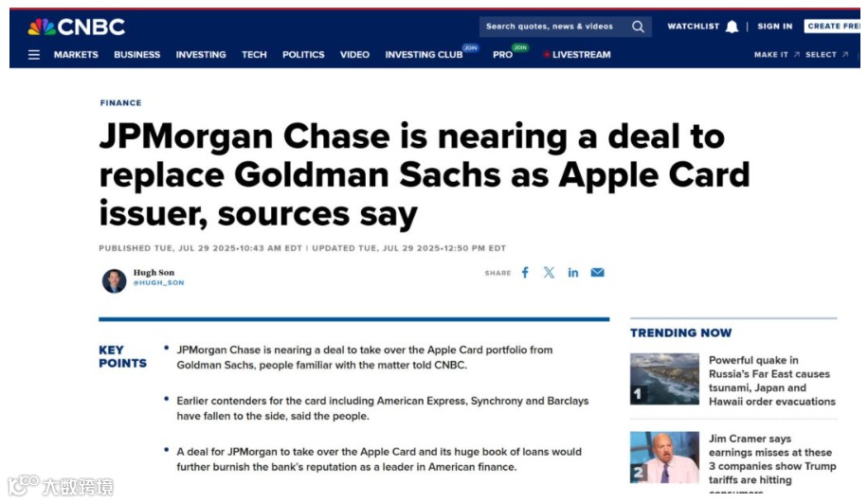The width and height of the screenshot is (868, 503).
Task: Open the Markets menu
Action: 76,55
